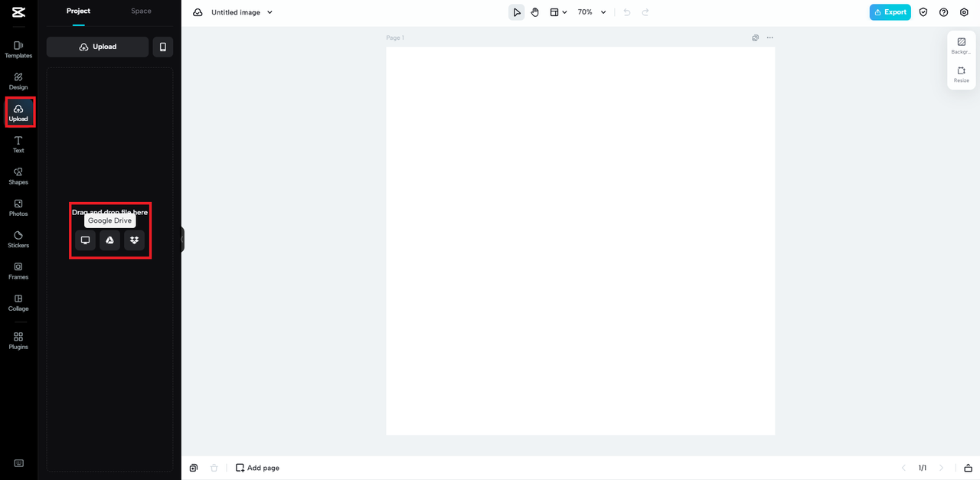980x480 pixels.
Task: Select the Upload sidebar item
Action: coord(18,113)
